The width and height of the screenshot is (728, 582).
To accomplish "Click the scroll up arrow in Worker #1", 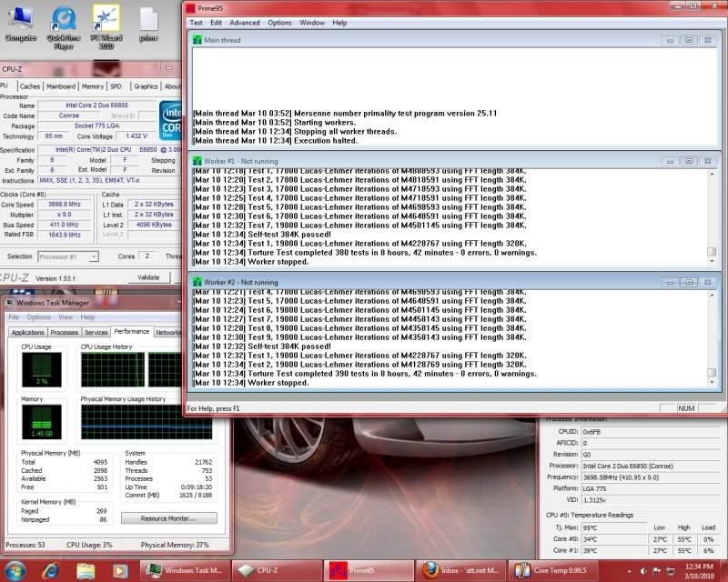I will click(712, 174).
